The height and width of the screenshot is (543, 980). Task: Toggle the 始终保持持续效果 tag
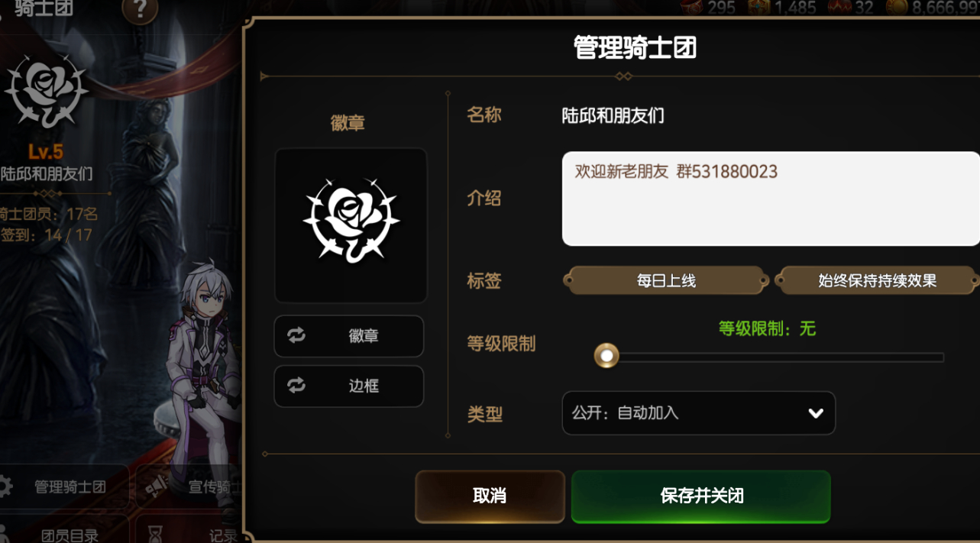tap(877, 280)
